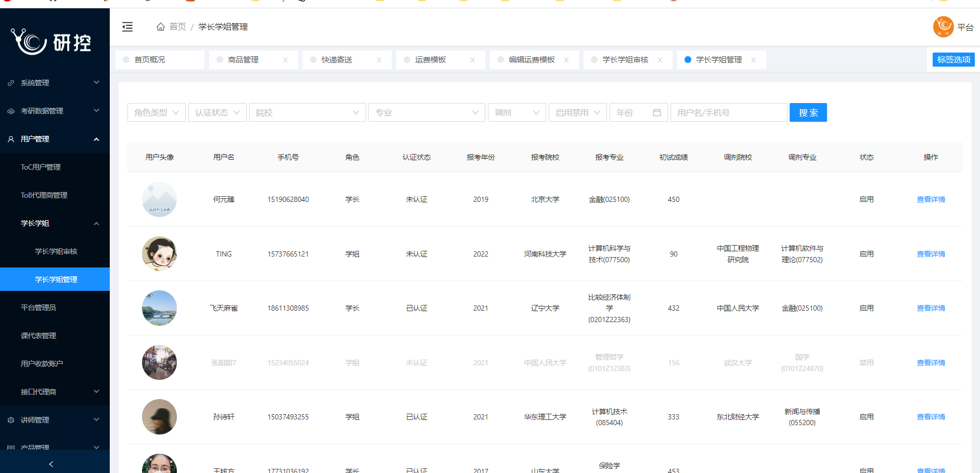The width and height of the screenshot is (980, 473).
Task: View avatar of user TING
Action: point(159,254)
